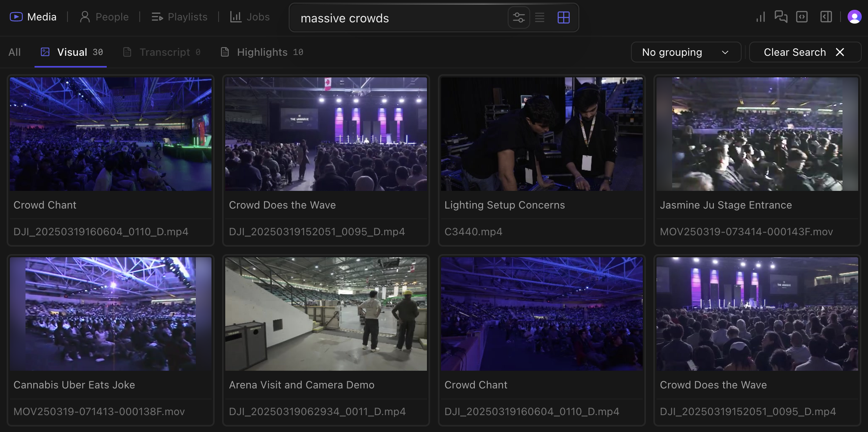Click filename C3440.mp4
Viewport: 868px width, 432px height.
coord(473,232)
